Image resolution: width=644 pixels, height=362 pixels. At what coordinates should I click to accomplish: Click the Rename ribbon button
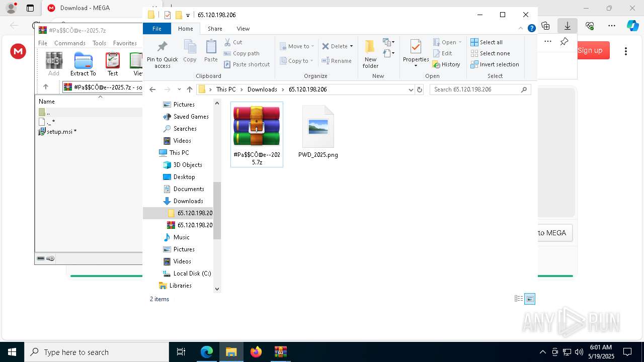337,61
